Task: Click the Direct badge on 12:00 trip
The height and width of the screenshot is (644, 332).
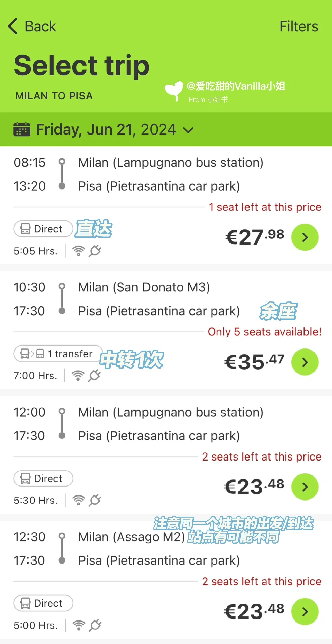Action: pyautogui.click(x=43, y=479)
